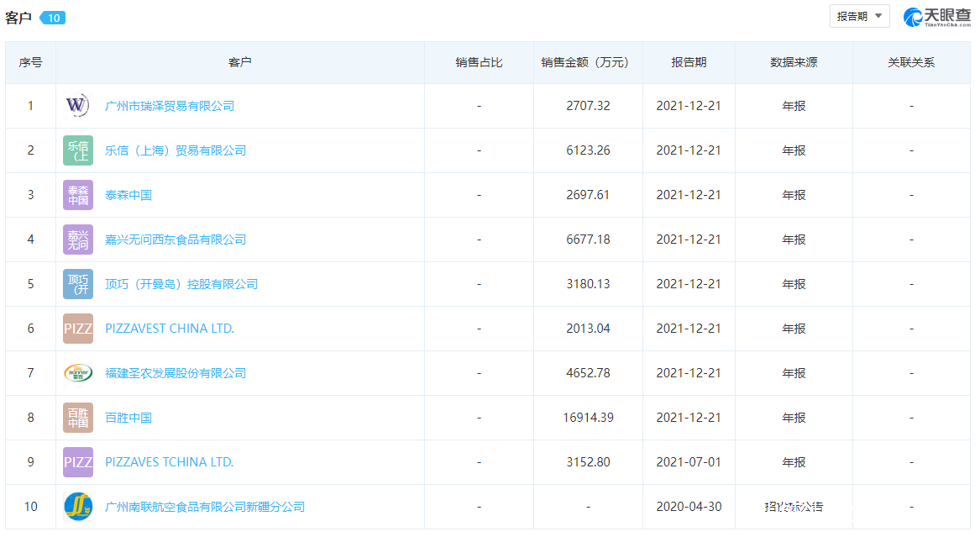
Task: Click the 报告期 column header in table
Action: [689, 62]
